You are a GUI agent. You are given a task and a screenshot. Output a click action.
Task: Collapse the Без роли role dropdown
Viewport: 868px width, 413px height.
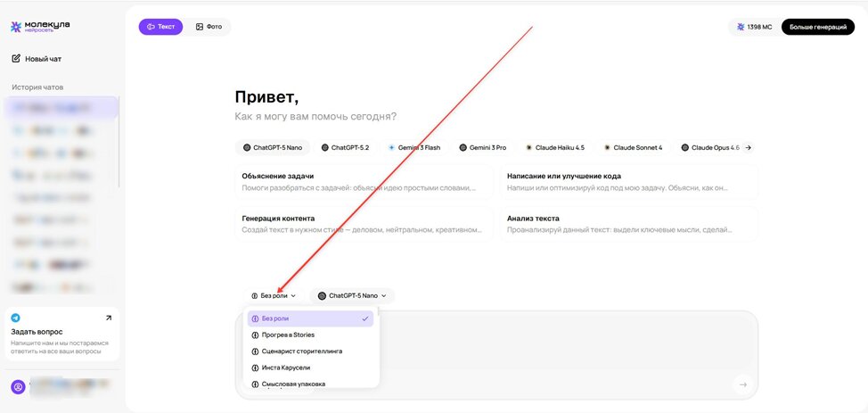point(274,295)
